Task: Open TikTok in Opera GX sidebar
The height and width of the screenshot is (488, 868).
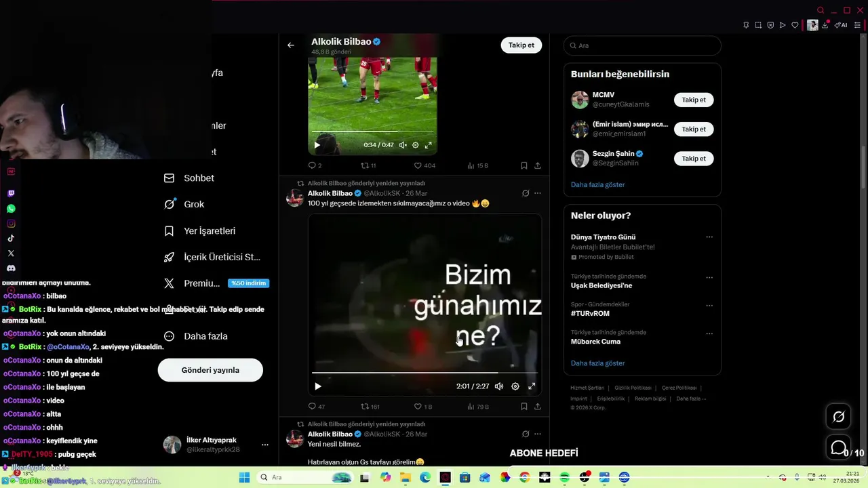Action: tap(11, 239)
